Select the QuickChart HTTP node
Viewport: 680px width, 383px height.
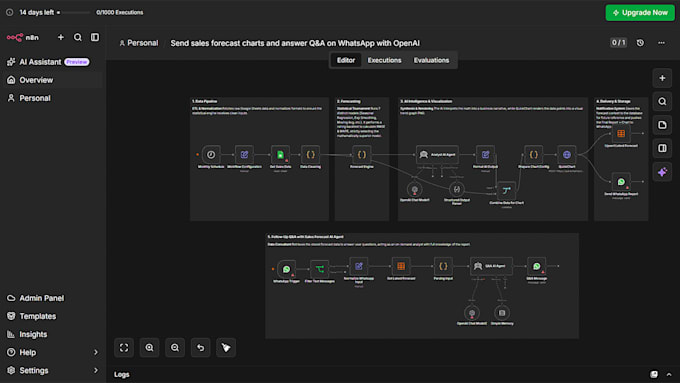point(567,154)
